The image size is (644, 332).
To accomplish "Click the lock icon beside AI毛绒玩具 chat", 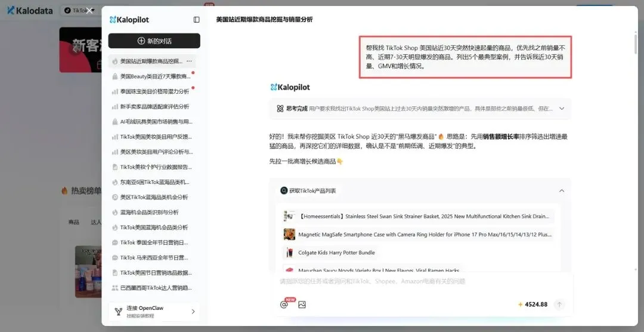I will (x=115, y=122).
